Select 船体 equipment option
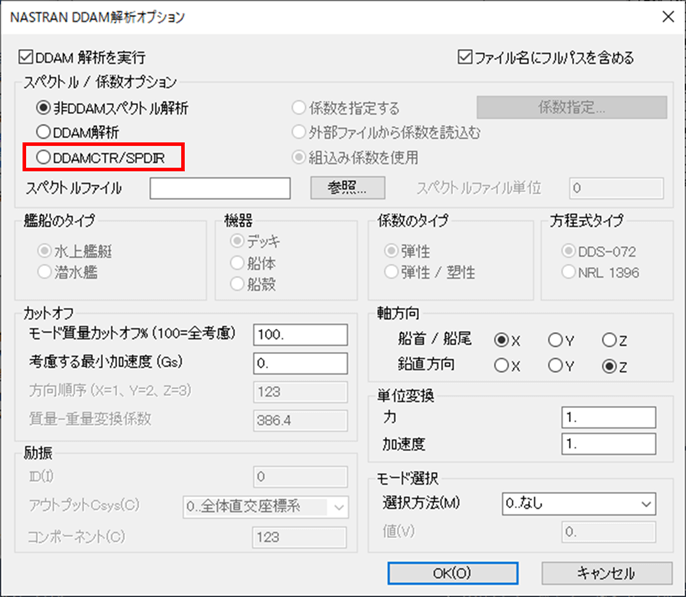Screen dimensions: 686x597 (x=237, y=263)
